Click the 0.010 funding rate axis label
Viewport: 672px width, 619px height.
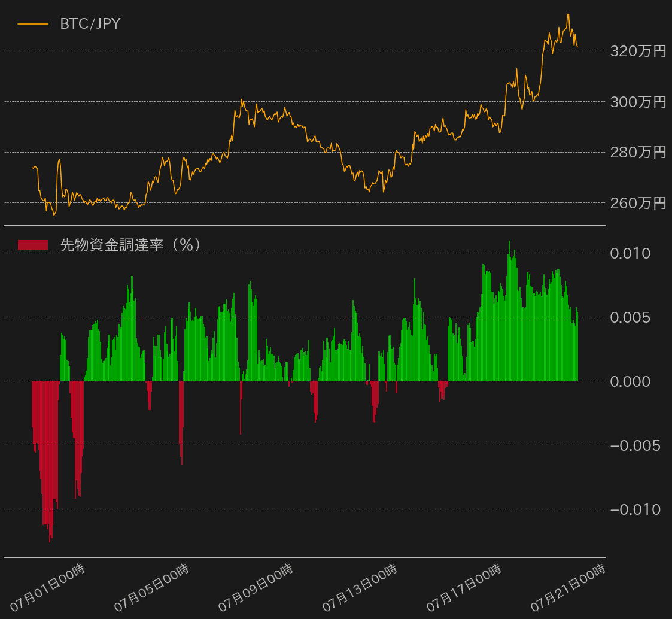pos(630,253)
